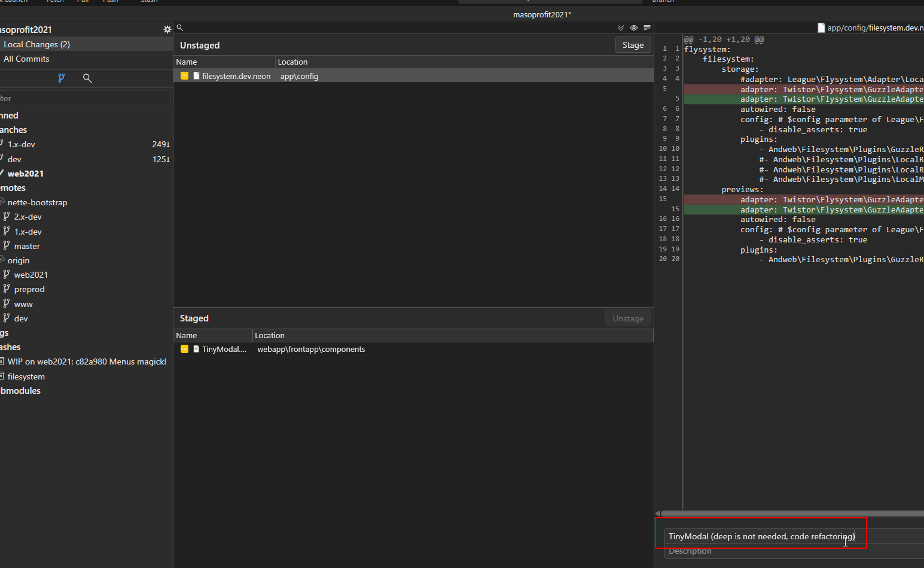Click the app/config/filesystem.dev.neon path header
Viewport: 924px width, 568px height.
click(876, 28)
